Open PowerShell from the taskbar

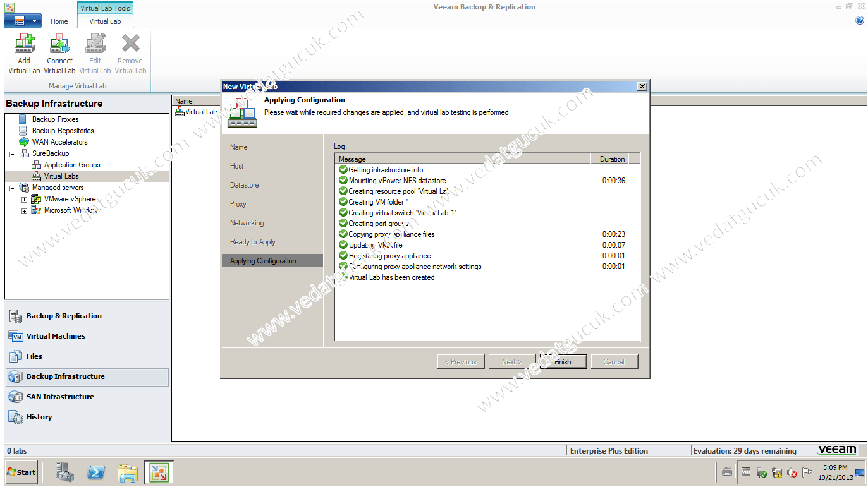point(96,472)
